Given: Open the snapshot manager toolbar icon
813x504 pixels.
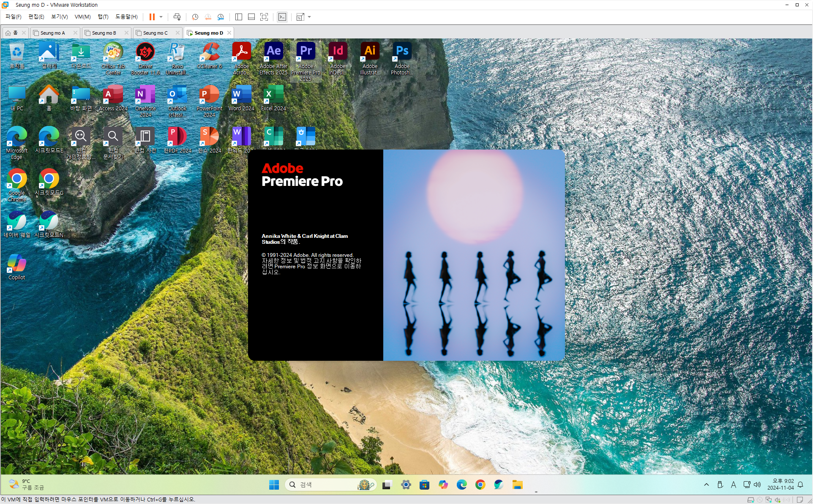Looking at the screenshot, I should [x=221, y=17].
